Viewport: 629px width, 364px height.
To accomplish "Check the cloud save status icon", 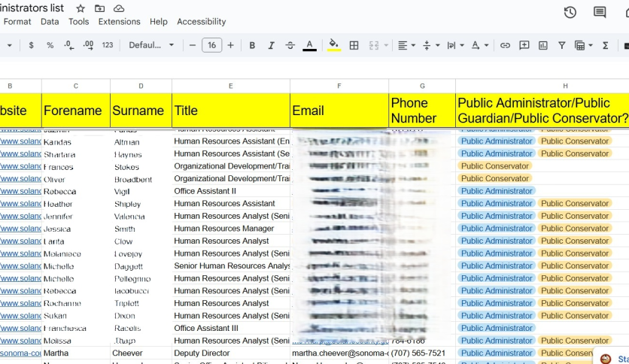I will click(119, 8).
